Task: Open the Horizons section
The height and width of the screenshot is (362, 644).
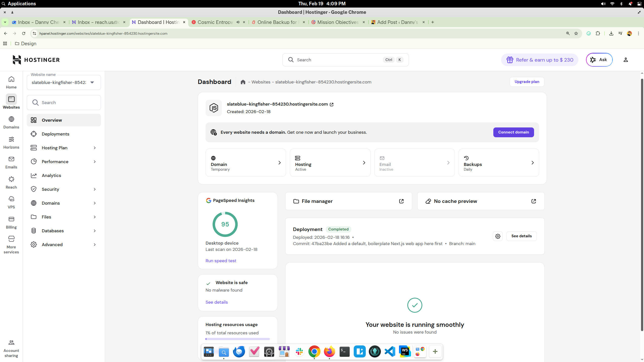Action: [x=11, y=142]
